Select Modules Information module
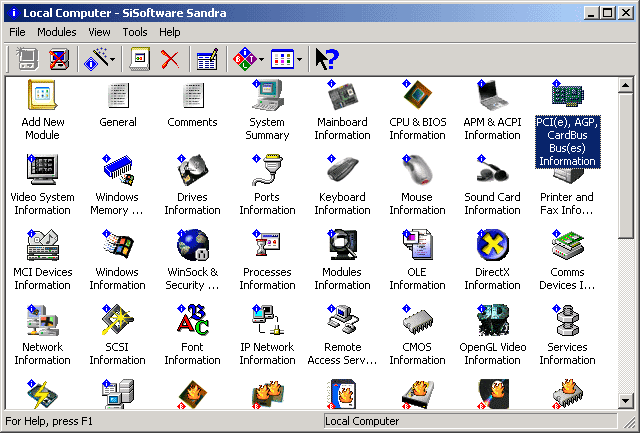Image resolution: width=640 pixels, height=433 pixels. 342,245
